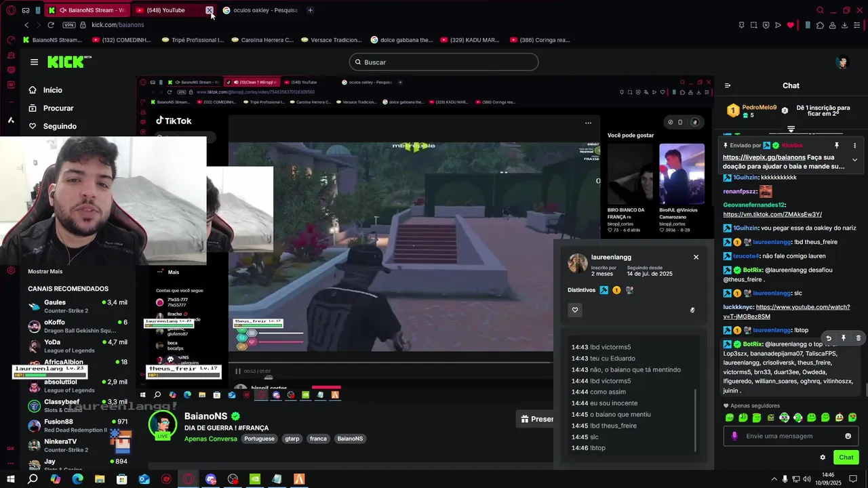Click the heart icon in laureenlangg card
This screenshot has height=488, width=868.
click(575, 310)
